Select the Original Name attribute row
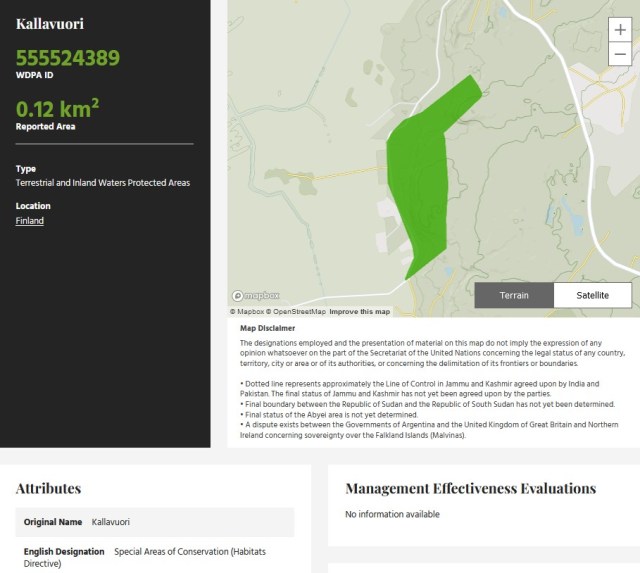 click(x=155, y=522)
